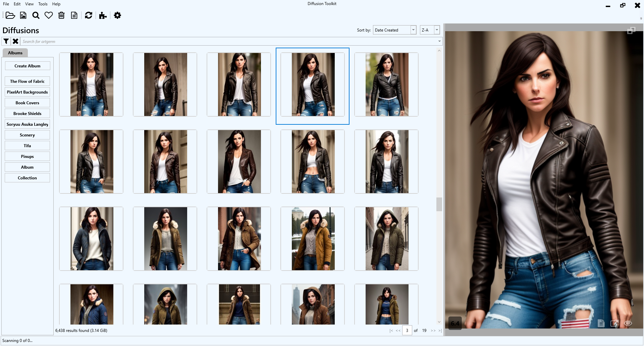This screenshot has height=346, width=644.
Task: Click the metadata document icon on the preview
Action: [x=601, y=323]
